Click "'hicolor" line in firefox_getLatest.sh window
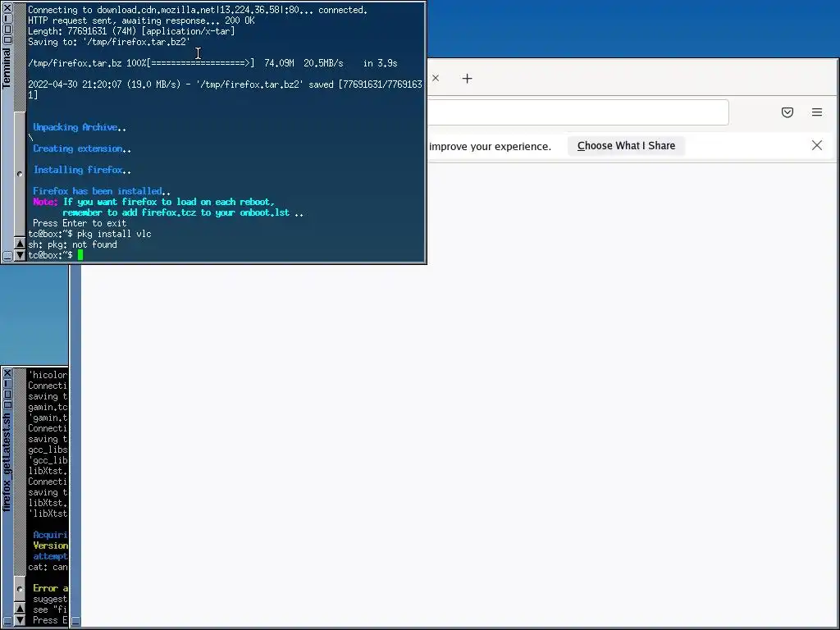The height and width of the screenshot is (630, 840). [x=48, y=375]
